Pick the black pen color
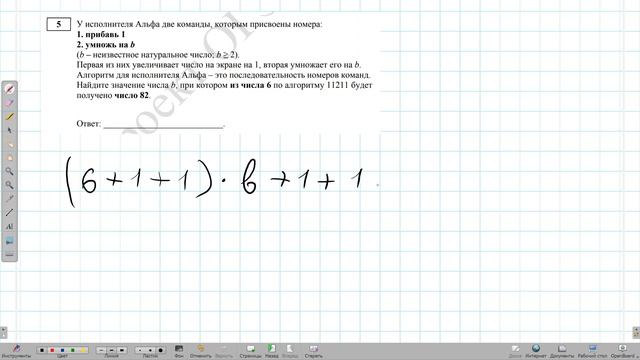 click(42, 350)
